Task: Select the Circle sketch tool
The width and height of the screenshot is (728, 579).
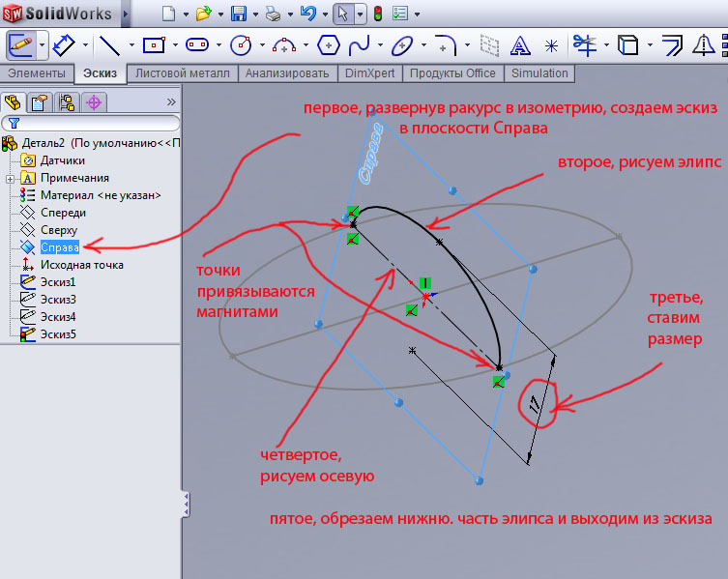Action: coord(241,44)
